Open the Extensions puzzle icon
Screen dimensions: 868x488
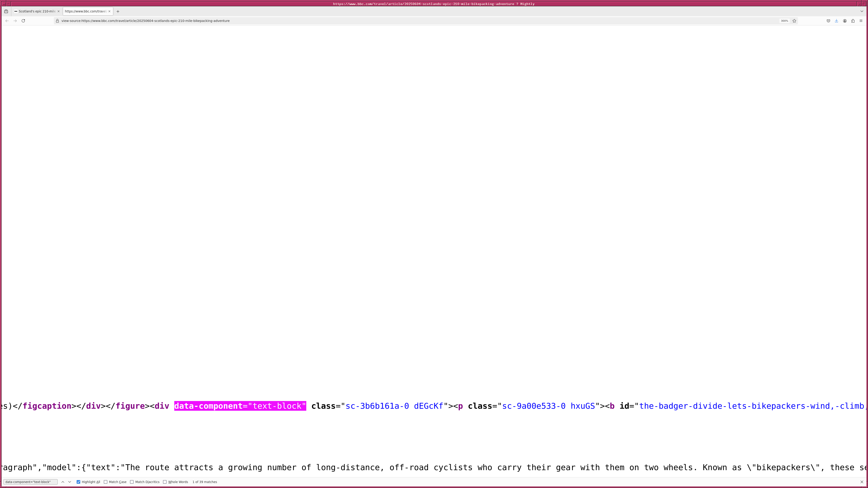click(x=853, y=21)
